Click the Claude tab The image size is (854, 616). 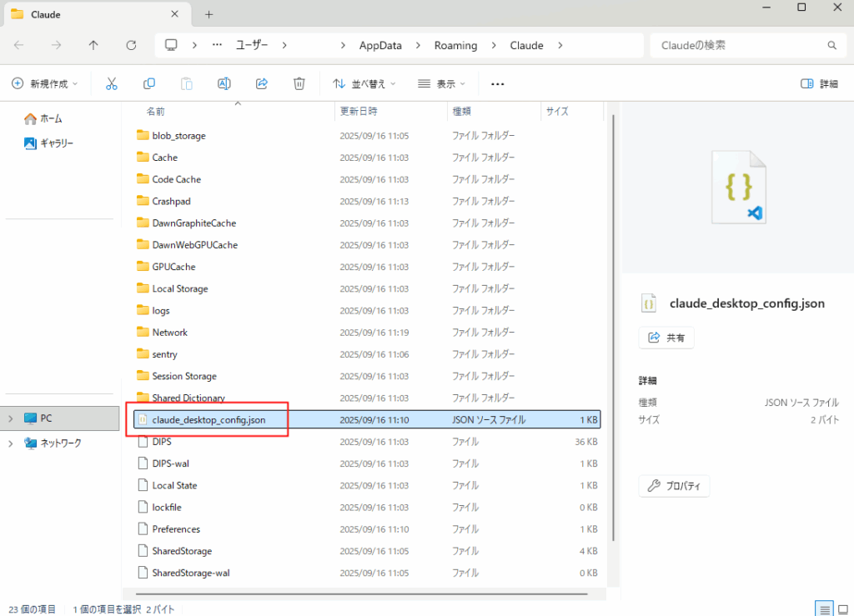click(97, 15)
